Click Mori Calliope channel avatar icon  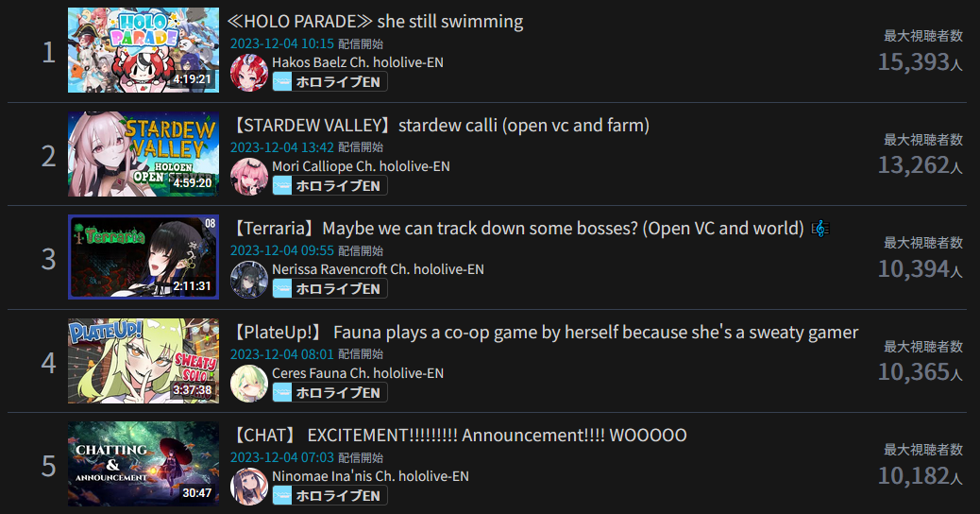pyautogui.click(x=248, y=177)
